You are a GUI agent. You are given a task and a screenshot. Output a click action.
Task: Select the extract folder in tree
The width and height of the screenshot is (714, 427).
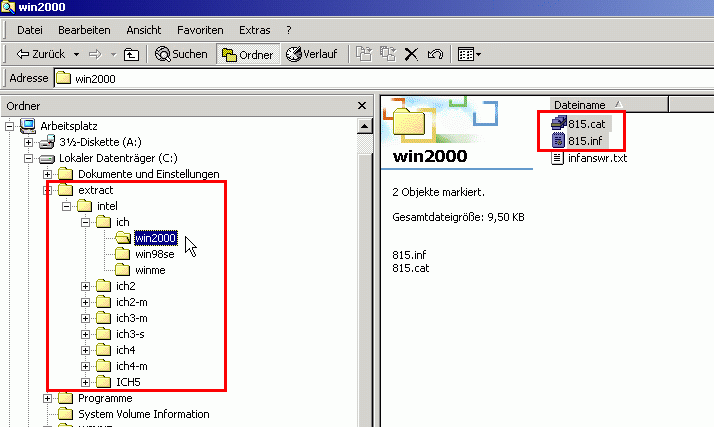(95, 190)
